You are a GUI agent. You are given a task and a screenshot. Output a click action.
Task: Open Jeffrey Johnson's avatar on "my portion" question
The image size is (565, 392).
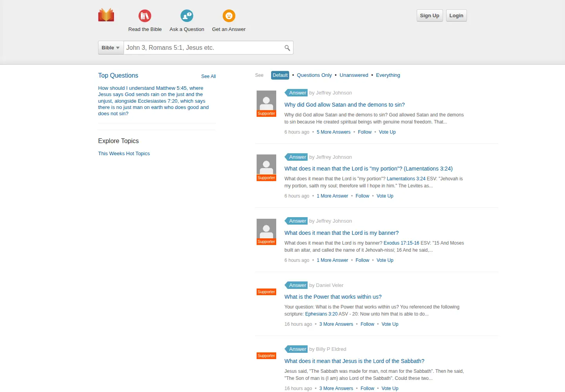tap(266, 165)
